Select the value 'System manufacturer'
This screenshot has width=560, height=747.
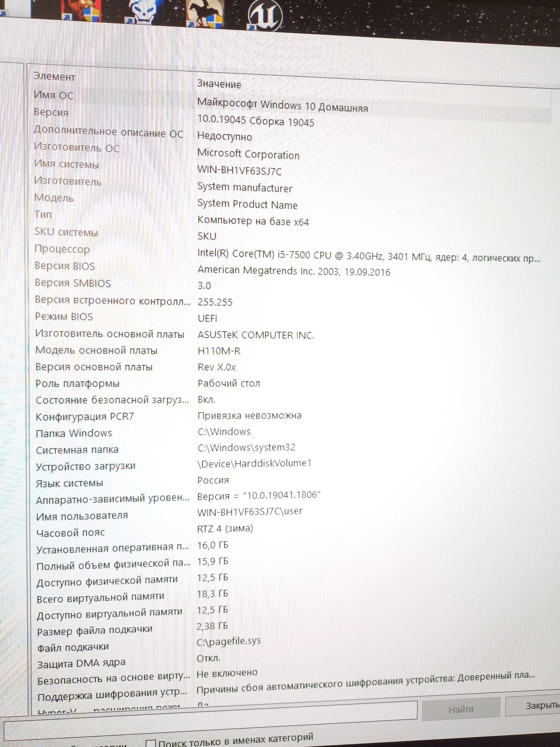tap(245, 187)
